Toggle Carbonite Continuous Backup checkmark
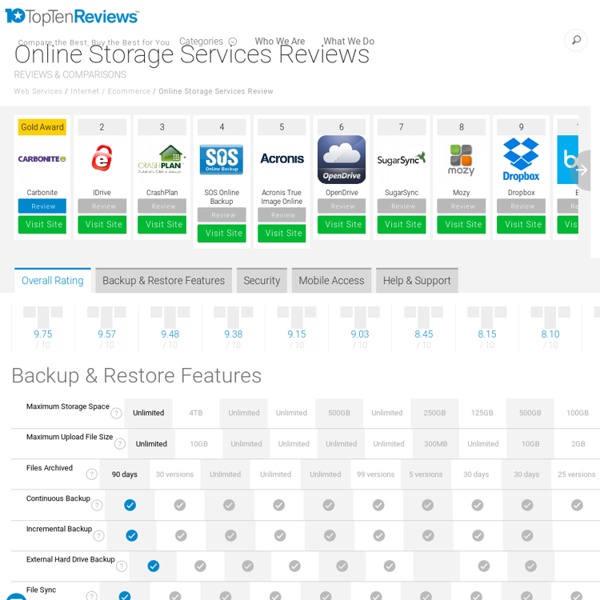600x600 pixels. coord(129,506)
